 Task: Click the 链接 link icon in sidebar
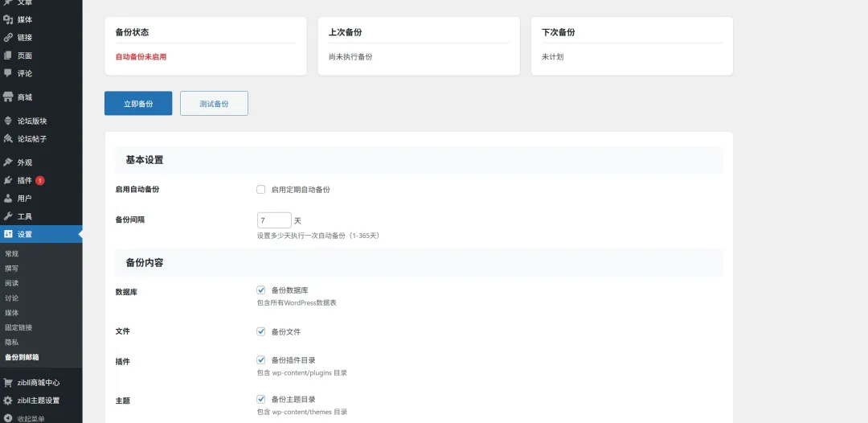[x=8, y=38]
